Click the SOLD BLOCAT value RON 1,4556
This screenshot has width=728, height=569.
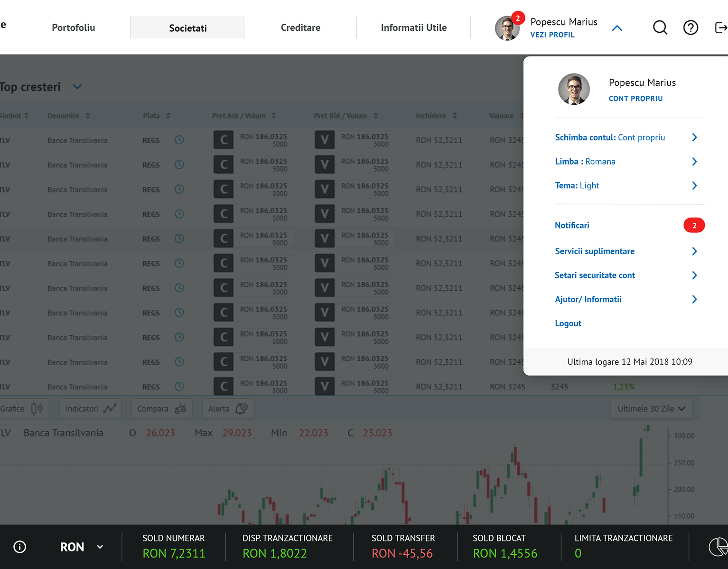(x=505, y=553)
